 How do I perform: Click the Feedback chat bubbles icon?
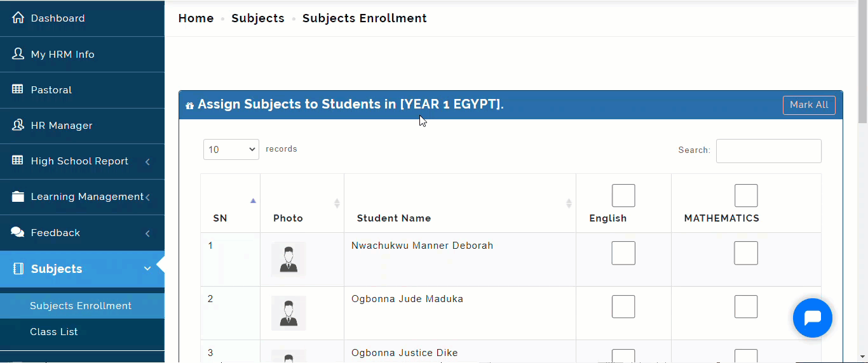click(18, 232)
